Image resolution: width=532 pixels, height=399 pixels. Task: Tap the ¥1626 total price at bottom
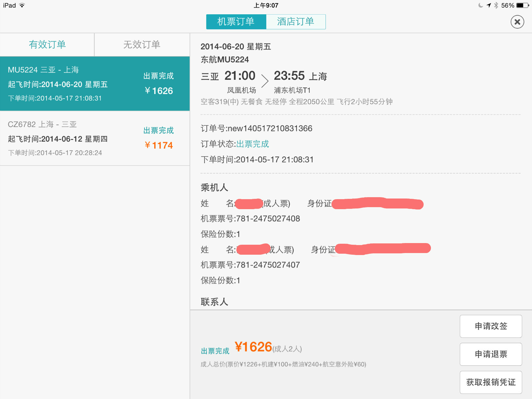(x=253, y=347)
